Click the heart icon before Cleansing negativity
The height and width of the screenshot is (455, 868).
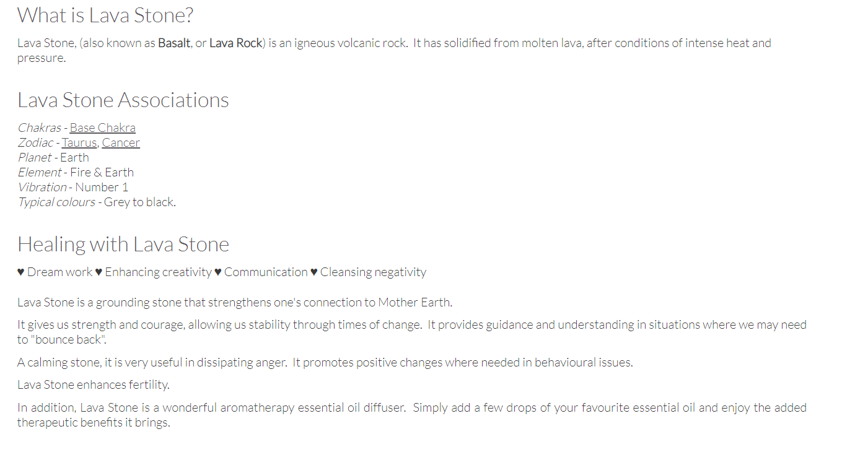tap(314, 272)
